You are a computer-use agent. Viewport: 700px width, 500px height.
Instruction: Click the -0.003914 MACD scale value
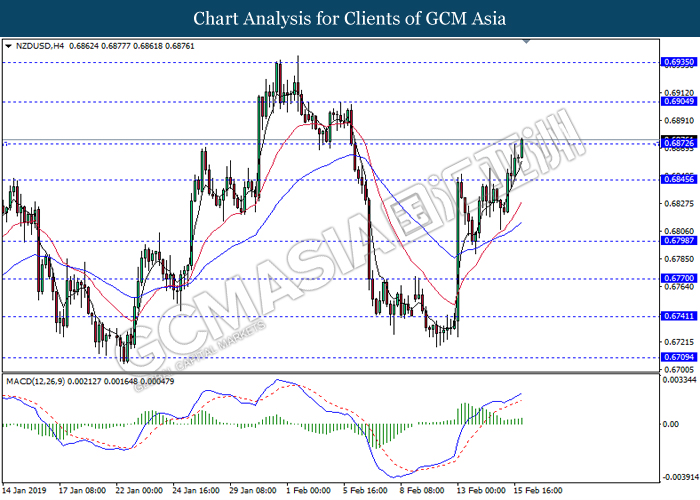(x=680, y=477)
